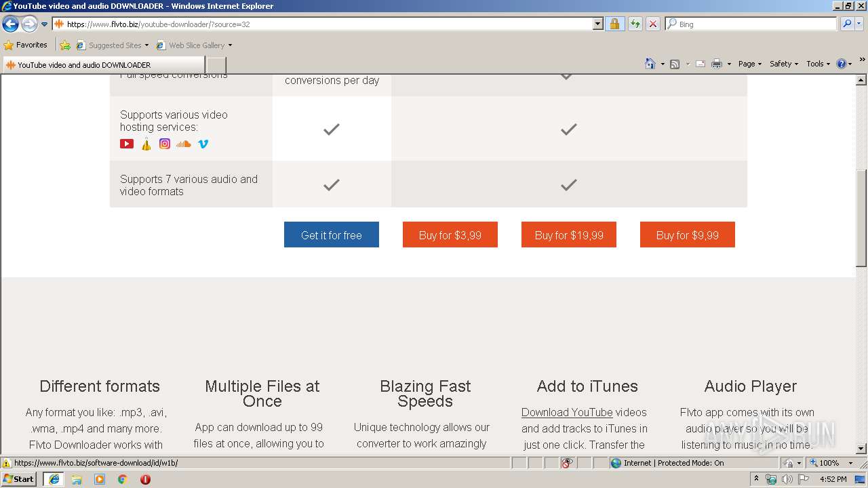Viewport: 868px width, 488px height.
Task: Click the Buy for $9,99 button
Action: [x=688, y=235]
